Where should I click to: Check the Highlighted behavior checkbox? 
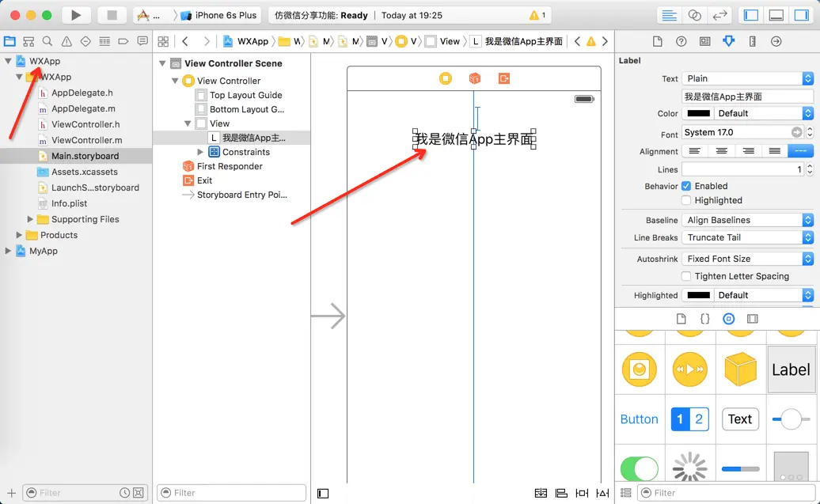coord(686,200)
